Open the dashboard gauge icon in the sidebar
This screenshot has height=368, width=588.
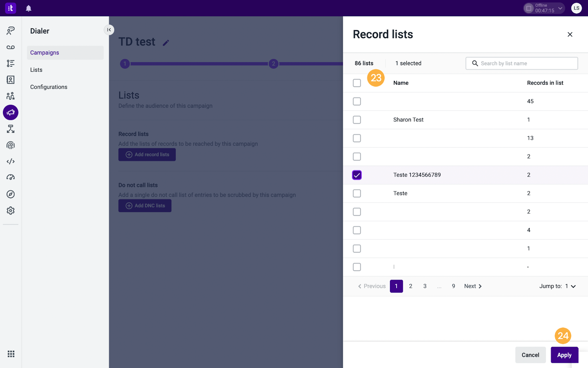pyautogui.click(x=11, y=177)
